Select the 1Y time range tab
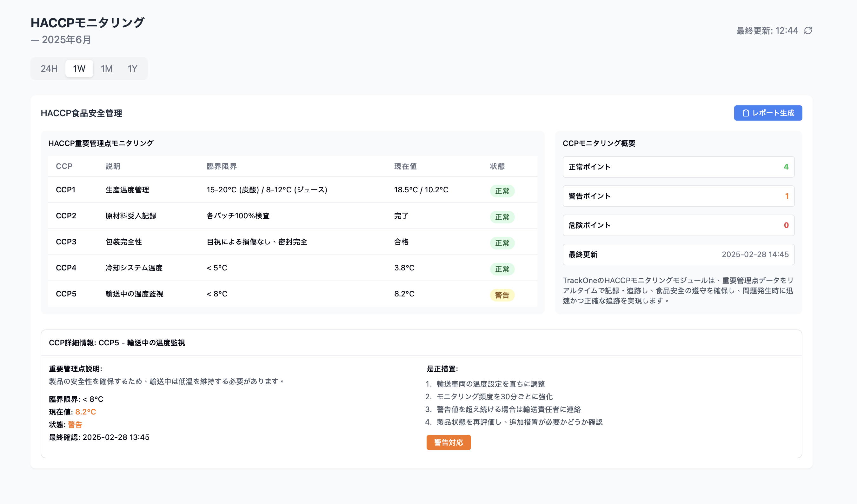The image size is (857, 504). [132, 69]
